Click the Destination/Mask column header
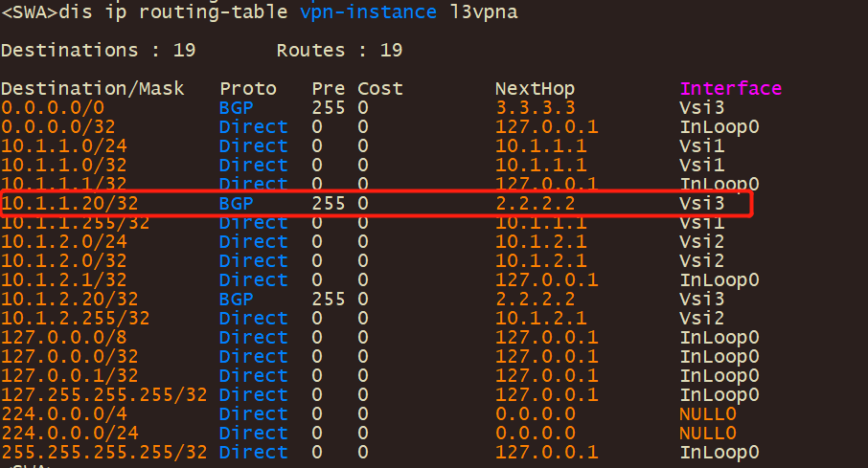The height and width of the screenshot is (468, 868). [x=92, y=89]
